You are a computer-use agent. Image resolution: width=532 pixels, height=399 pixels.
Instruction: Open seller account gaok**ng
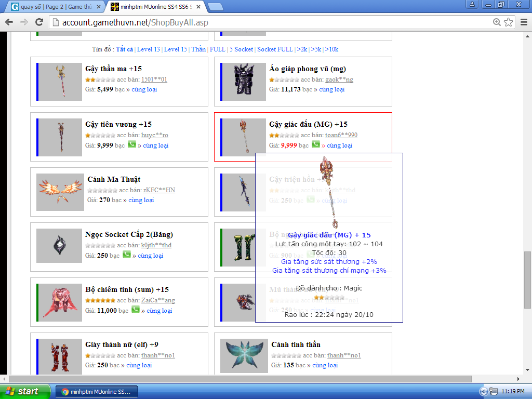tap(339, 79)
